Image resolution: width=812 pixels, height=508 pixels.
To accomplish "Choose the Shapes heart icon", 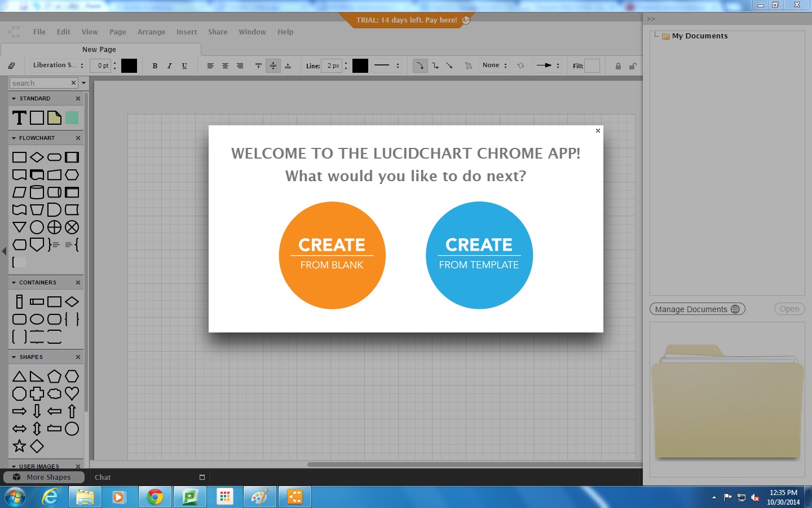I will click(x=72, y=393).
